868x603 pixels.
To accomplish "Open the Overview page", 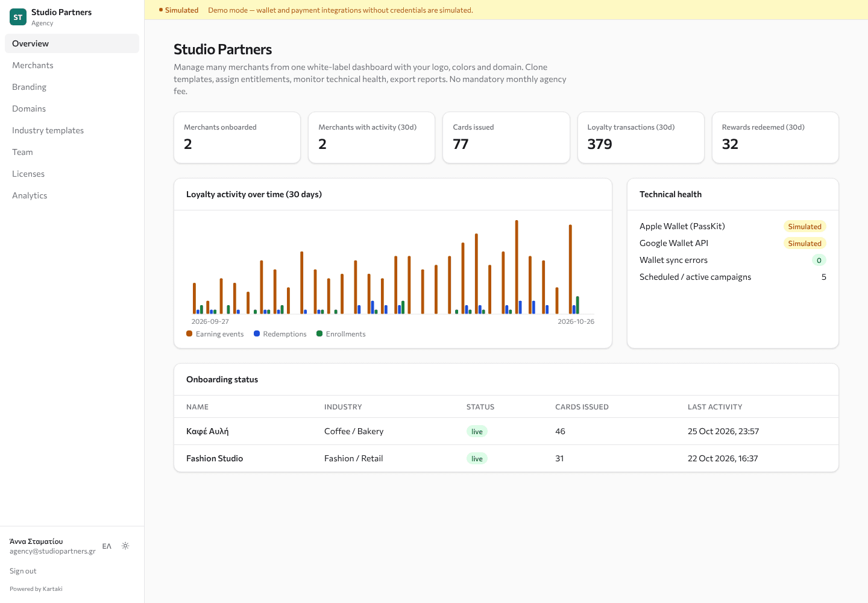I will [x=72, y=43].
